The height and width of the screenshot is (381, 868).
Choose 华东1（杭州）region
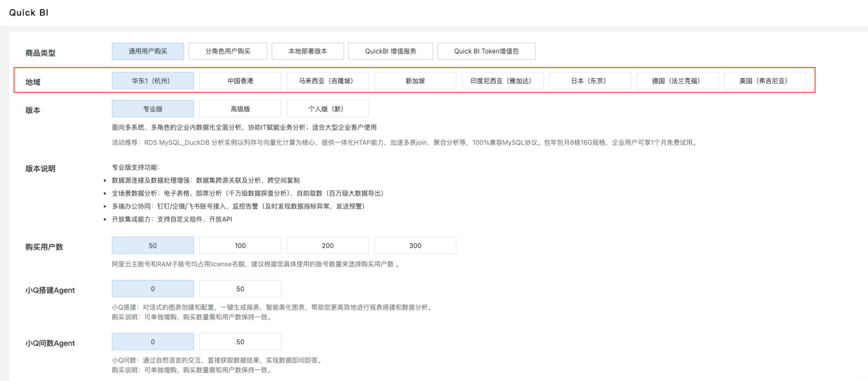pyautogui.click(x=152, y=81)
